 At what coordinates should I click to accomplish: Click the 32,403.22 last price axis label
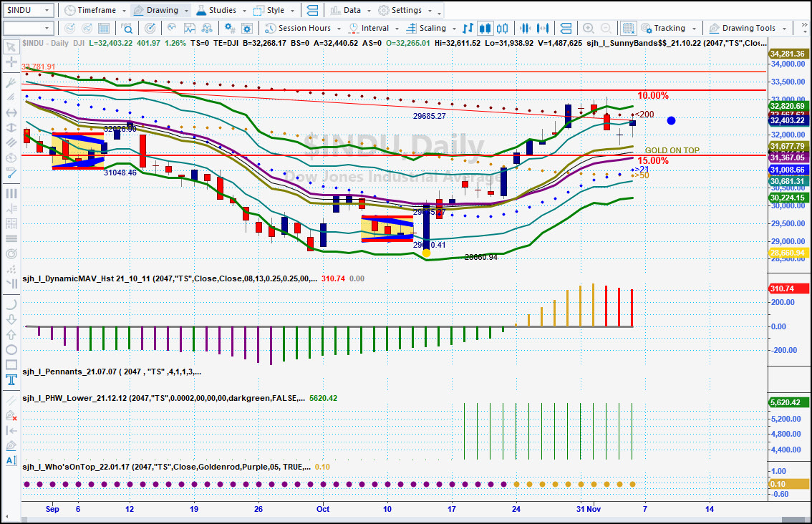pyautogui.click(x=788, y=120)
